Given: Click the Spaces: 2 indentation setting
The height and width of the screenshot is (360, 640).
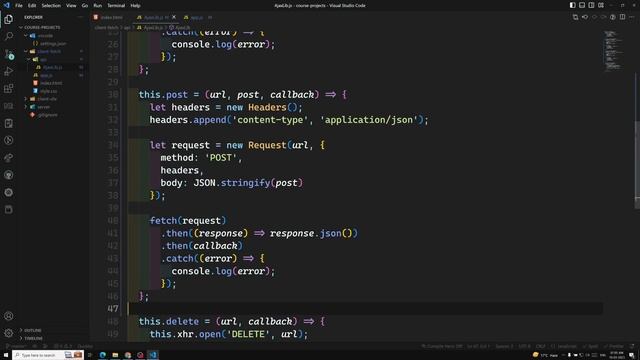Looking at the screenshot, I should (x=504, y=346).
